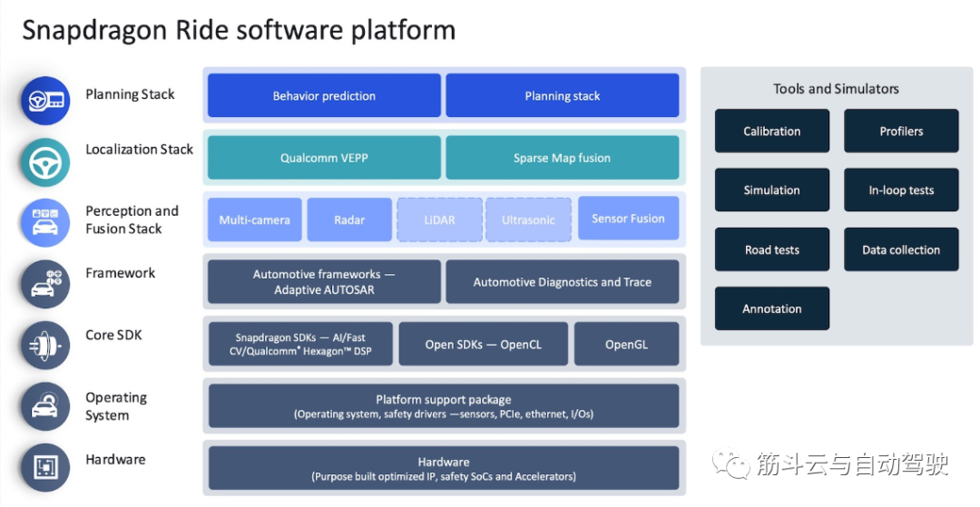
Task: Select the Behavior prediction block
Action: (324, 95)
